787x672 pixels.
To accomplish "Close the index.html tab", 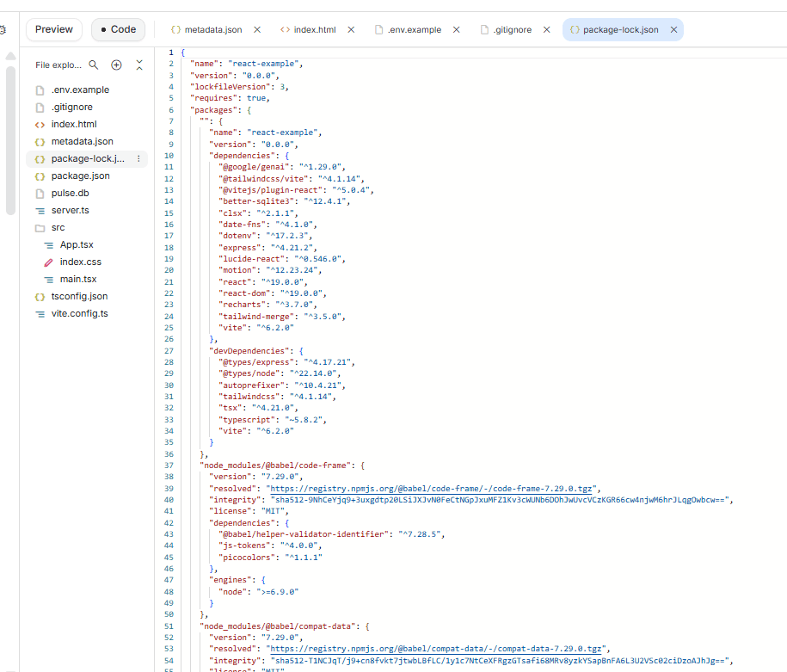I will coord(351,29).
